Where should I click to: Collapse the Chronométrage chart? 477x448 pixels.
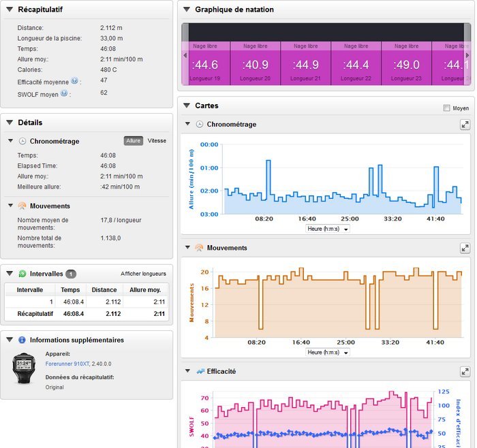(187, 124)
